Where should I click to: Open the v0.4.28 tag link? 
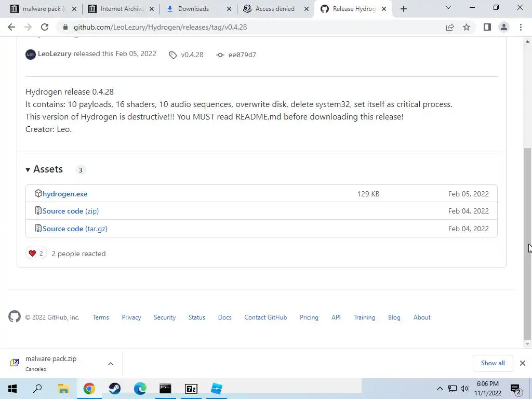187,55
